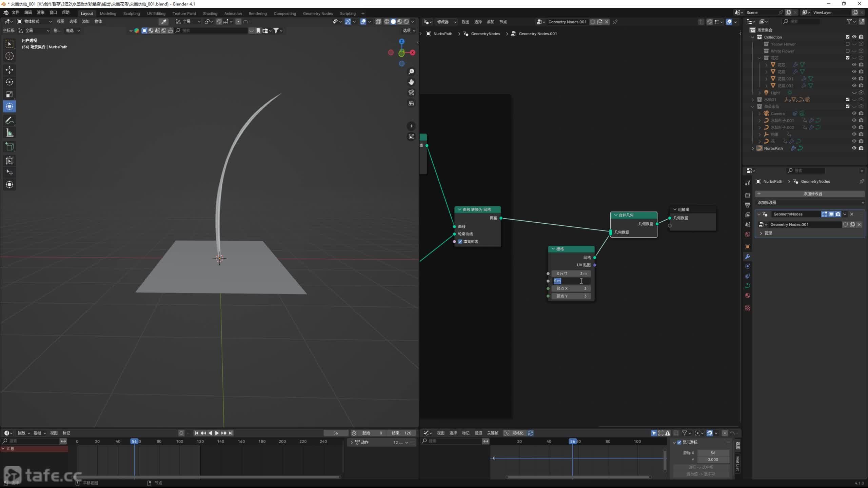This screenshot has width=868, height=488.
Task: Expand the NurbsPath item in the outliner
Action: [x=753, y=148]
